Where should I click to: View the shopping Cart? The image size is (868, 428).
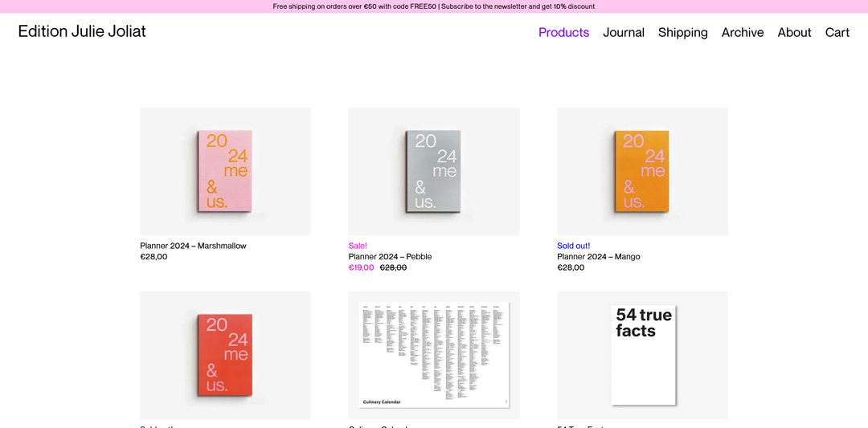[837, 32]
